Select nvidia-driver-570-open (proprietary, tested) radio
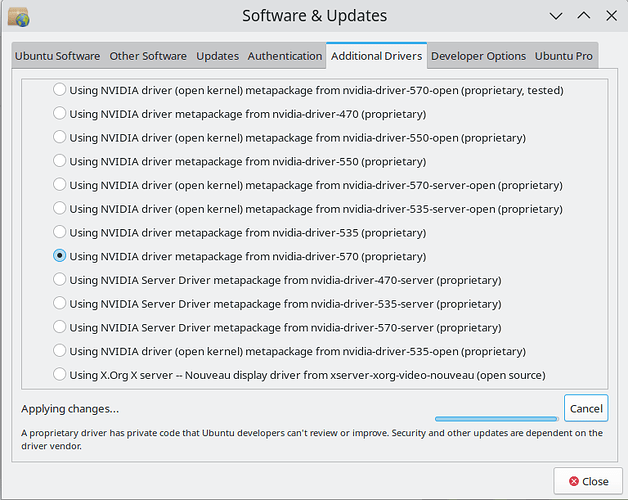The height and width of the screenshot is (500, 628). tap(59, 90)
